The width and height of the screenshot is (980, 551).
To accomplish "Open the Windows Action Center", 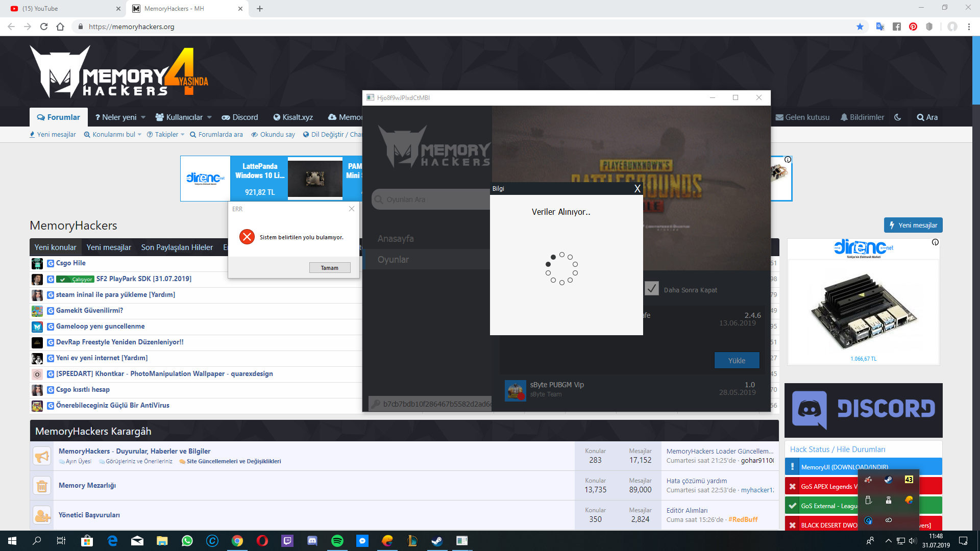I will (963, 541).
